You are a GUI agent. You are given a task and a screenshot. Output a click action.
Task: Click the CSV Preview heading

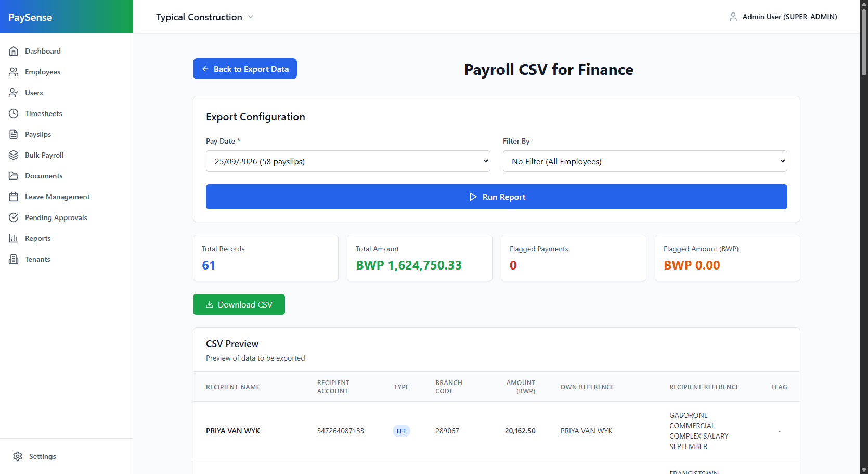point(232,344)
